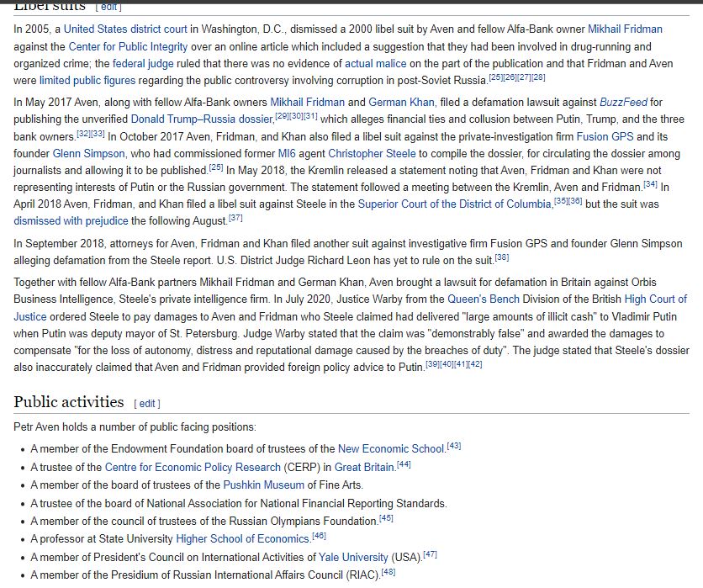Open reference [32]

tap(83, 133)
